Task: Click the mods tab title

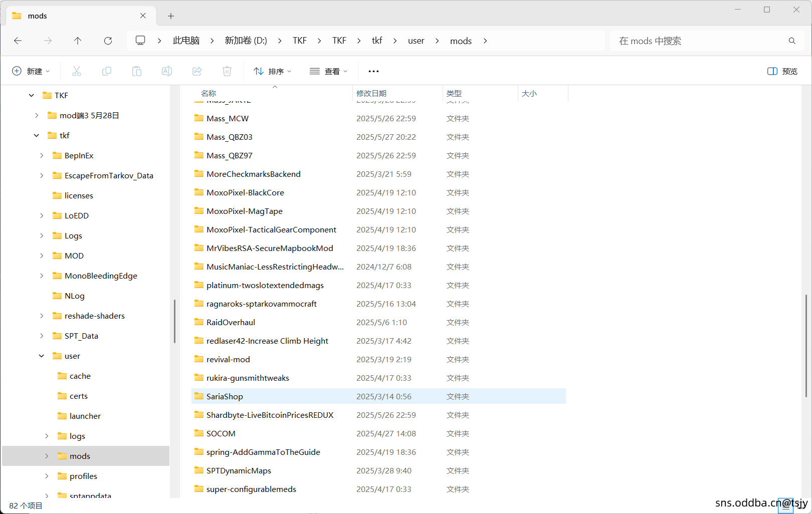Action: pyautogui.click(x=38, y=16)
